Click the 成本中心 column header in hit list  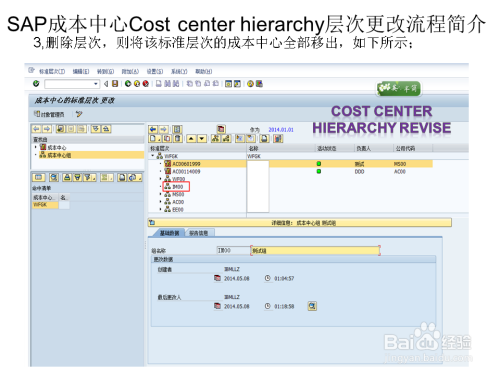(x=45, y=197)
